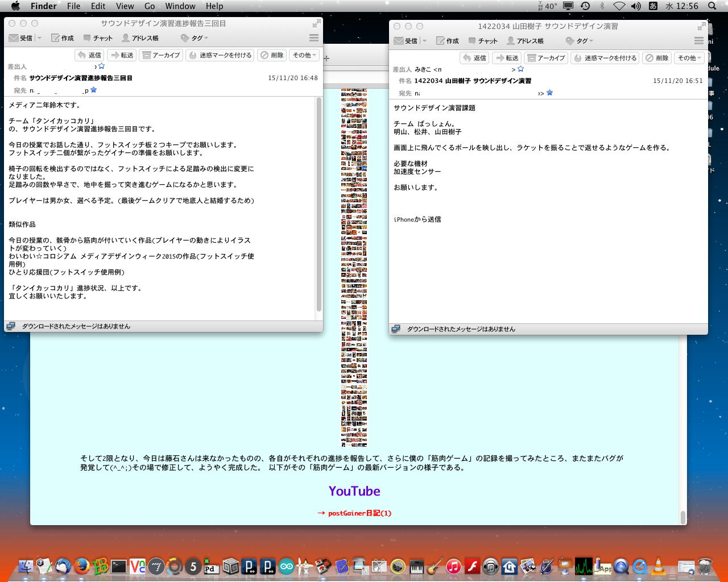The width and height of the screenshot is (728, 582).
Task: Open hamburger menu in left mail window
Action: (x=314, y=38)
